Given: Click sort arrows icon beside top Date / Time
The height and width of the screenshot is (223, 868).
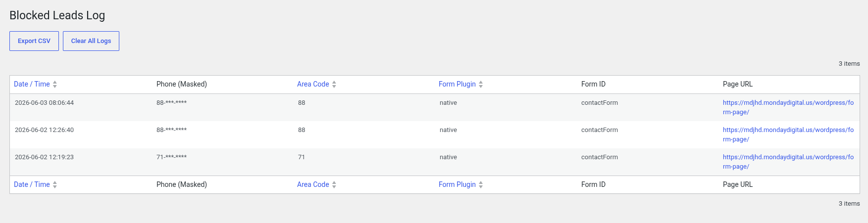Looking at the screenshot, I should 55,85.
